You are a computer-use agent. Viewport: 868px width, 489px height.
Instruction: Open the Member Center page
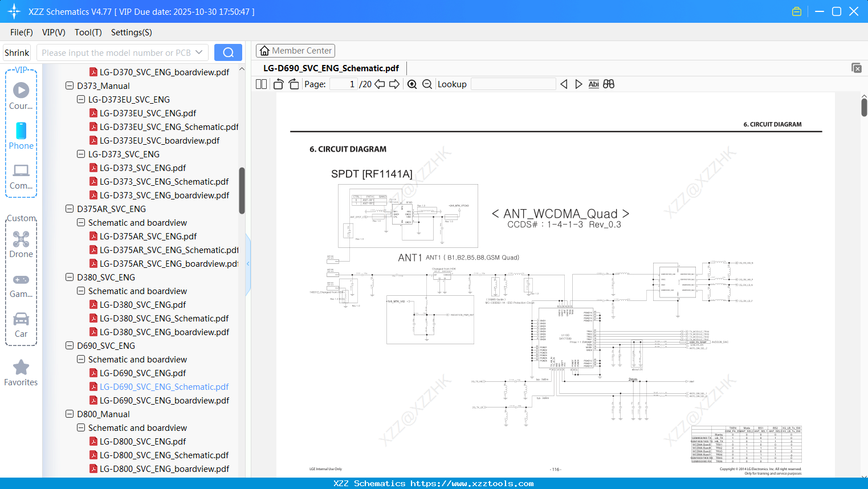pos(295,50)
